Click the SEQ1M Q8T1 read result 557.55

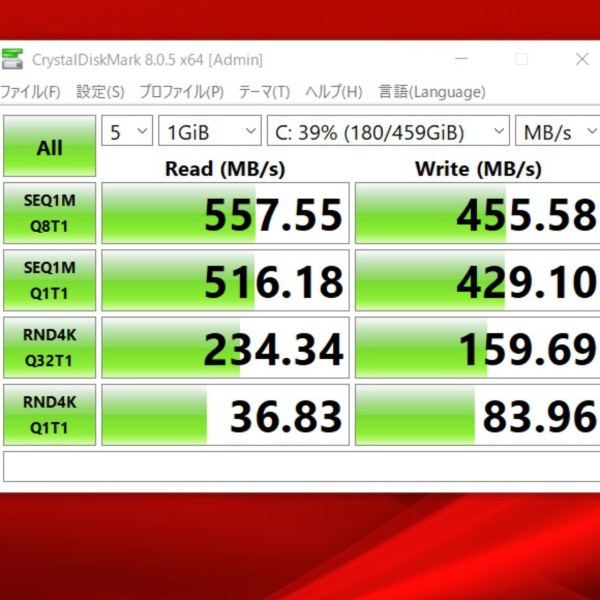(x=225, y=213)
